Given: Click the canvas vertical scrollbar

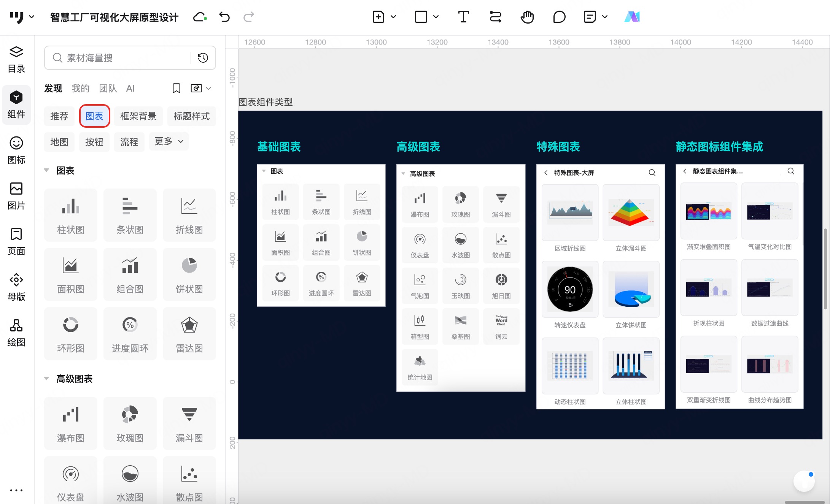Looking at the screenshot, I should (825, 268).
